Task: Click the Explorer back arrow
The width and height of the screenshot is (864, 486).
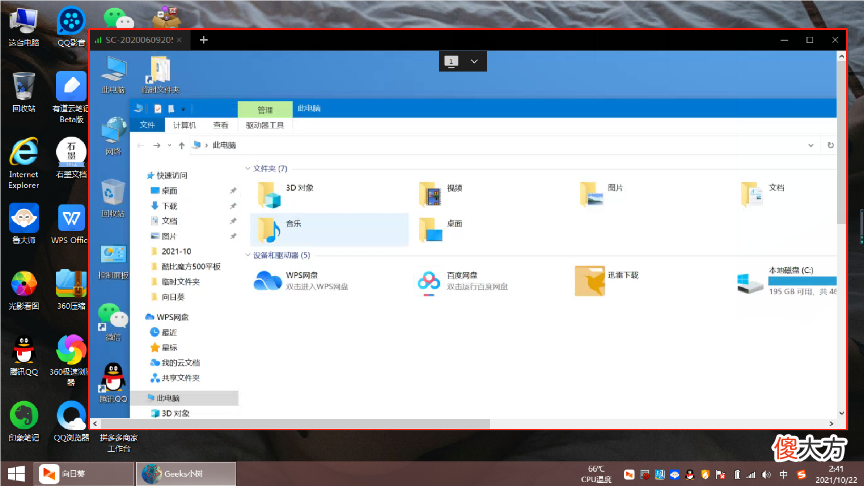Action: [141, 145]
